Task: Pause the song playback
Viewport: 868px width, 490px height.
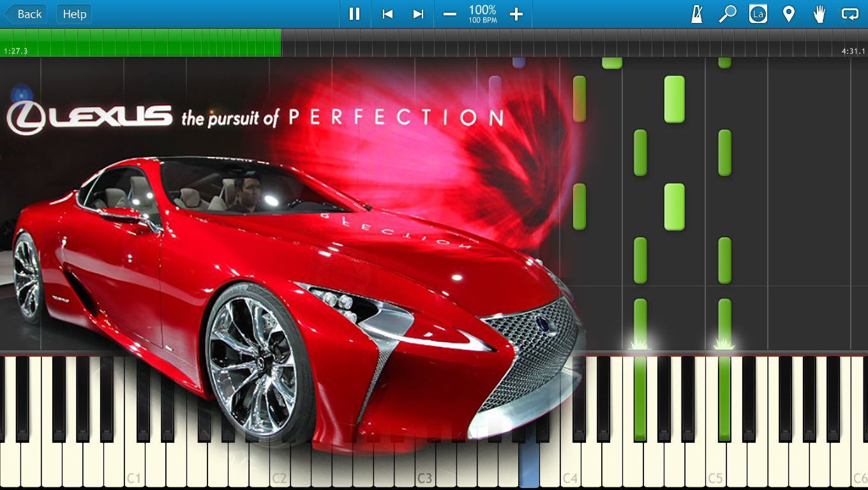Action: coord(354,14)
